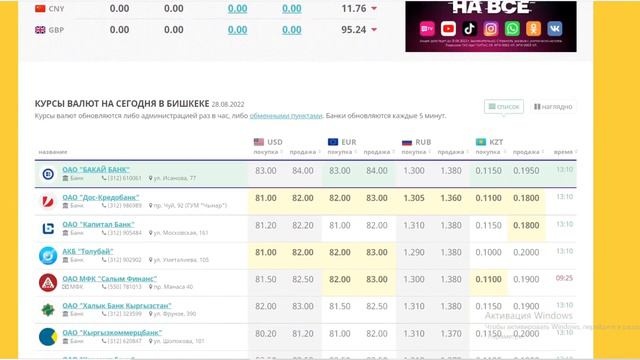The height and width of the screenshot is (360, 640).
Task: Open the ОАО "Дос-Кредобанк" link
Action: coord(101,197)
